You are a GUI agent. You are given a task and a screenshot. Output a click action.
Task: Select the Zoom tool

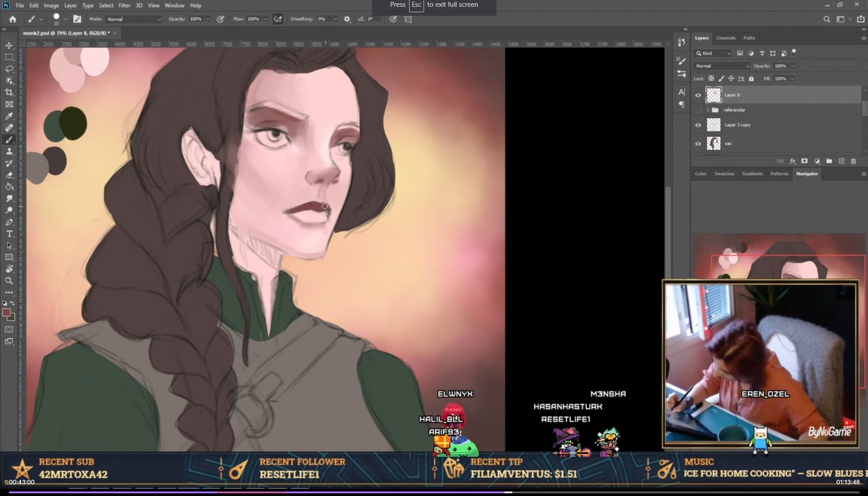9,281
